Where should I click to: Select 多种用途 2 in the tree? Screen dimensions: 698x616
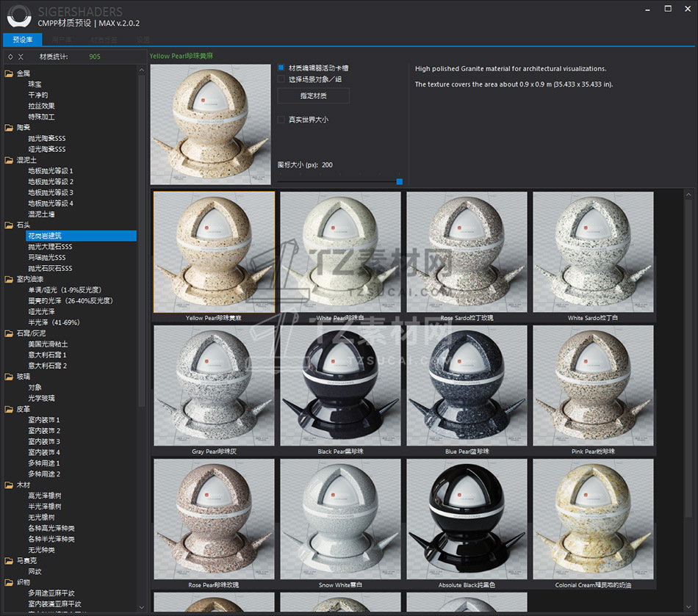(43, 474)
